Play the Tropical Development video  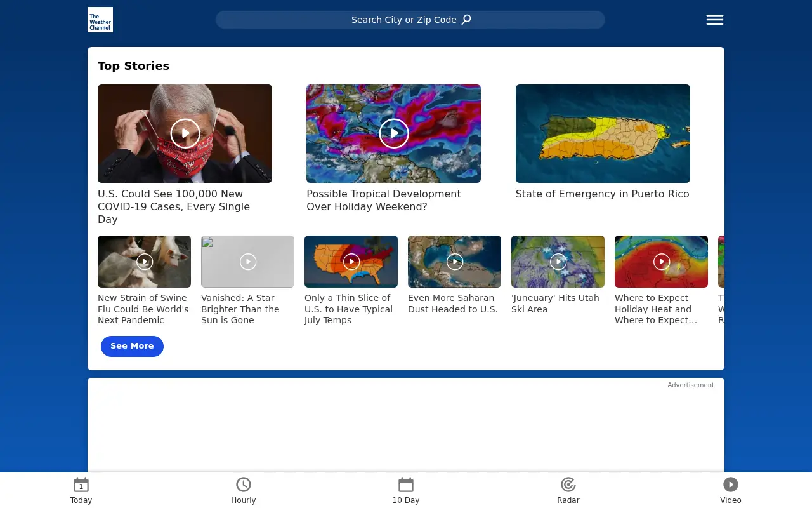tap(394, 133)
